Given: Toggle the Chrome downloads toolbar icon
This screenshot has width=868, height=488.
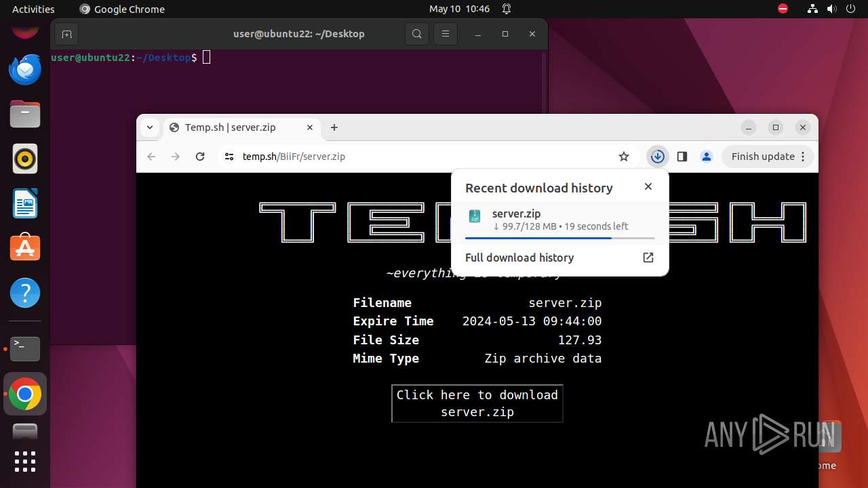Looking at the screenshot, I should [x=657, y=157].
